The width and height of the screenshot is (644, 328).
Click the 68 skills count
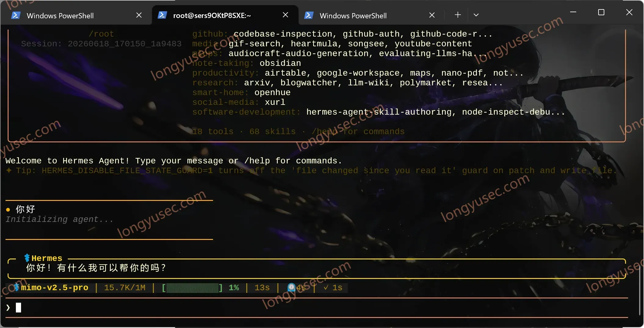[x=273, y=131]
